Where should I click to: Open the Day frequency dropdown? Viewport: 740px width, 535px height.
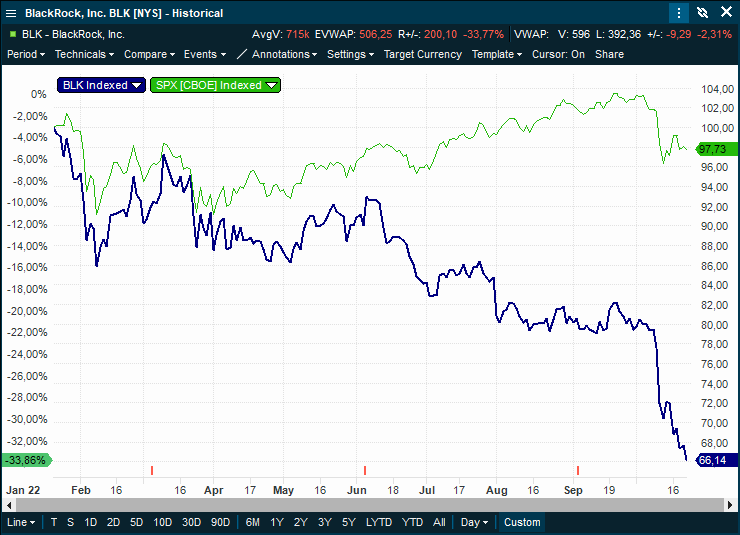(x=474, y=522)
